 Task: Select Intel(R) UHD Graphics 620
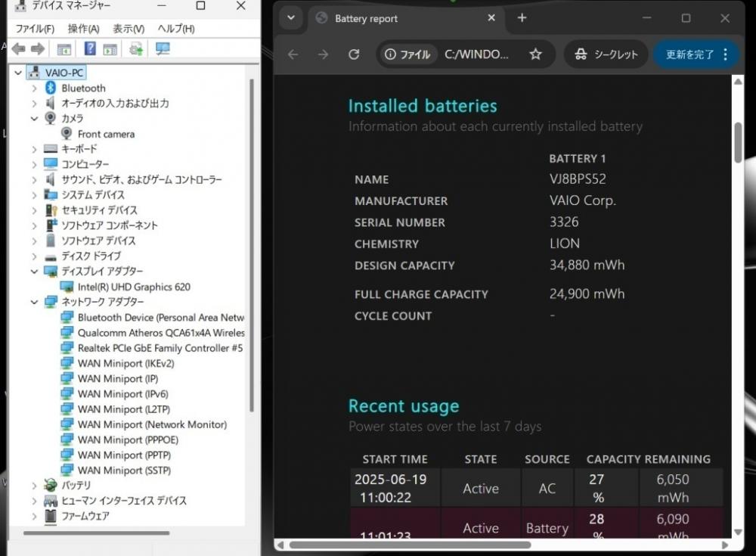(134, 287)
